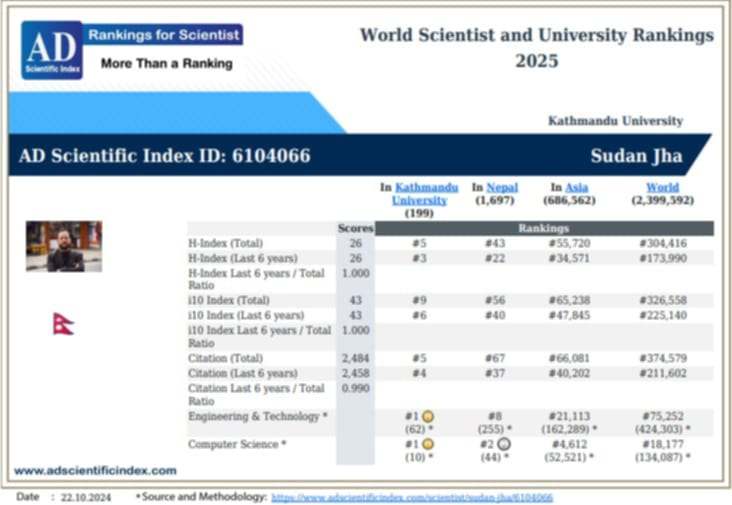The width and height of the screenshot is (732, 505).
Task: Click the gold medal beside Computer Science #1
Action: 427,443
